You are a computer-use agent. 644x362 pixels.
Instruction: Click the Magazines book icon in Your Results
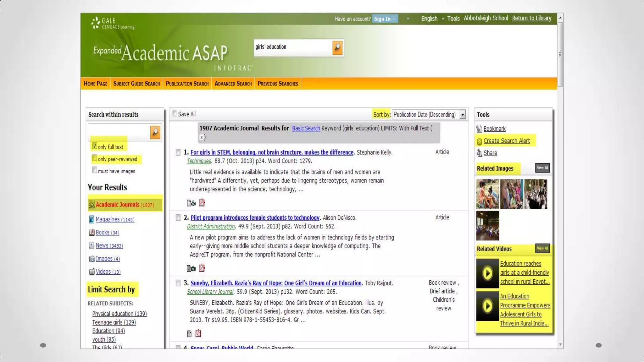(x=92, y=219)
